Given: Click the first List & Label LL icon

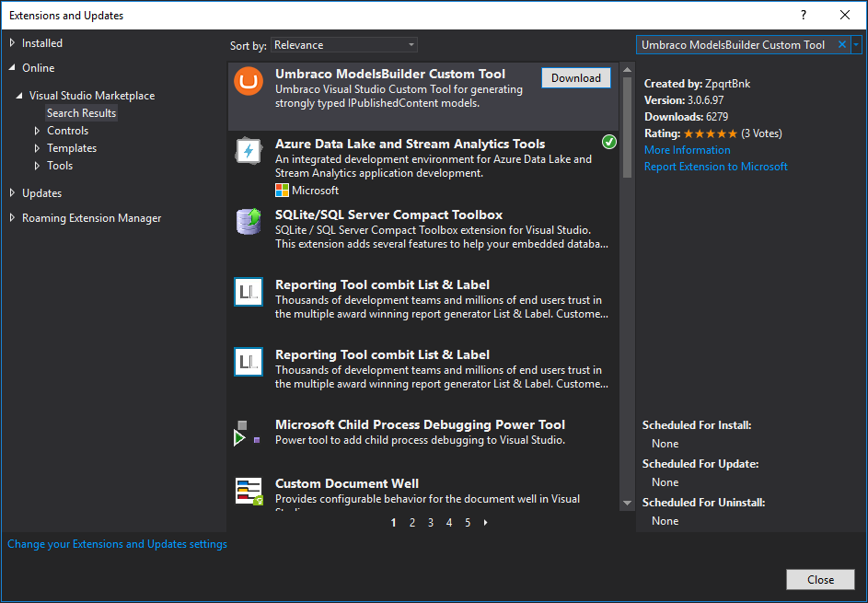Looking at the screenshot, I should coord(248,292).
